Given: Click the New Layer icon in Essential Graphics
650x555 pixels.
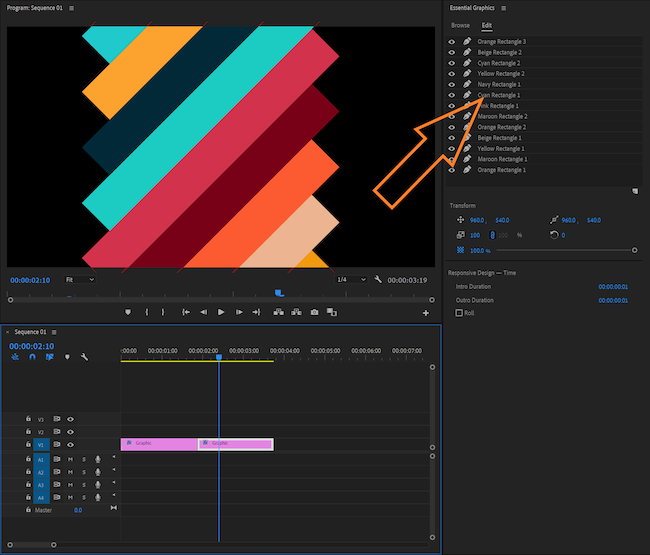Looking at the screenshot, I should [x=634, y=190].
